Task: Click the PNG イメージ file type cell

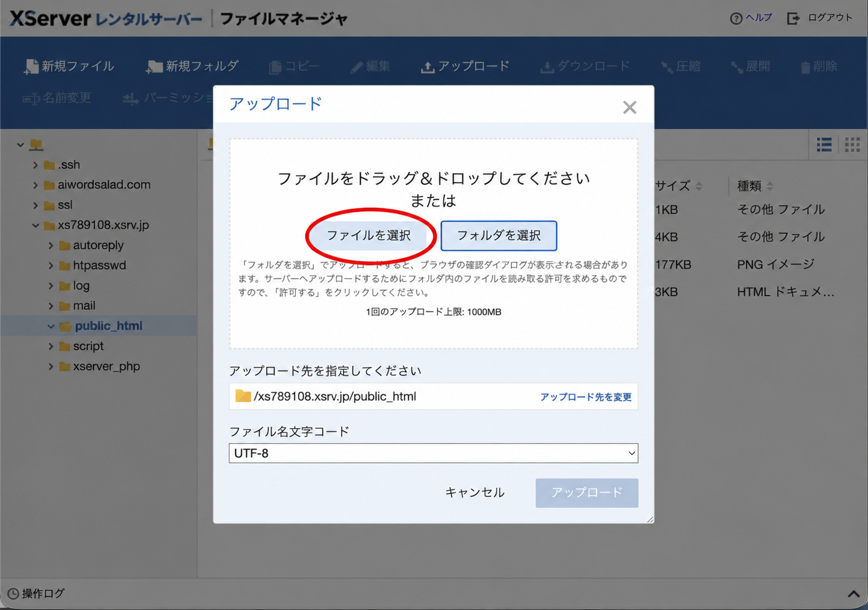Action: [776, 265]
